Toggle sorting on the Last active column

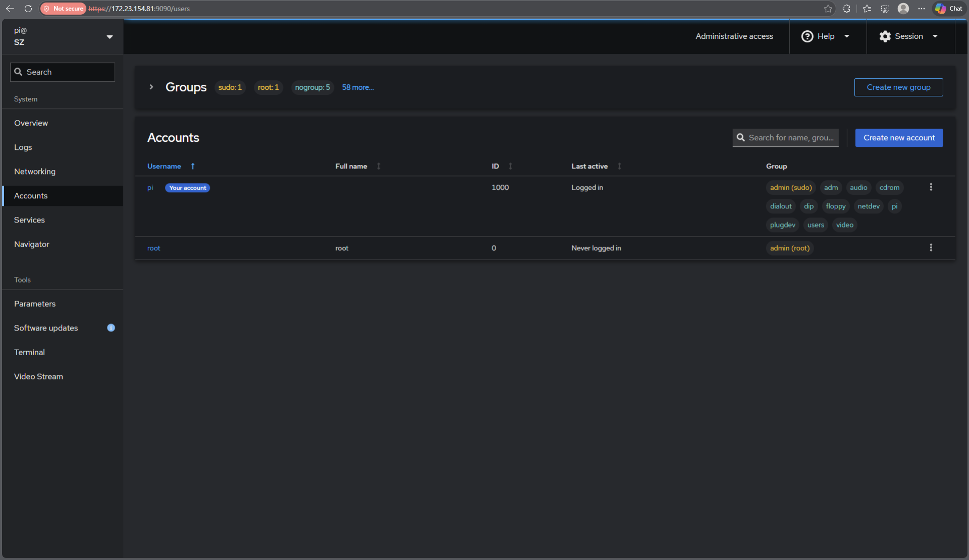[x=619, y=166]
